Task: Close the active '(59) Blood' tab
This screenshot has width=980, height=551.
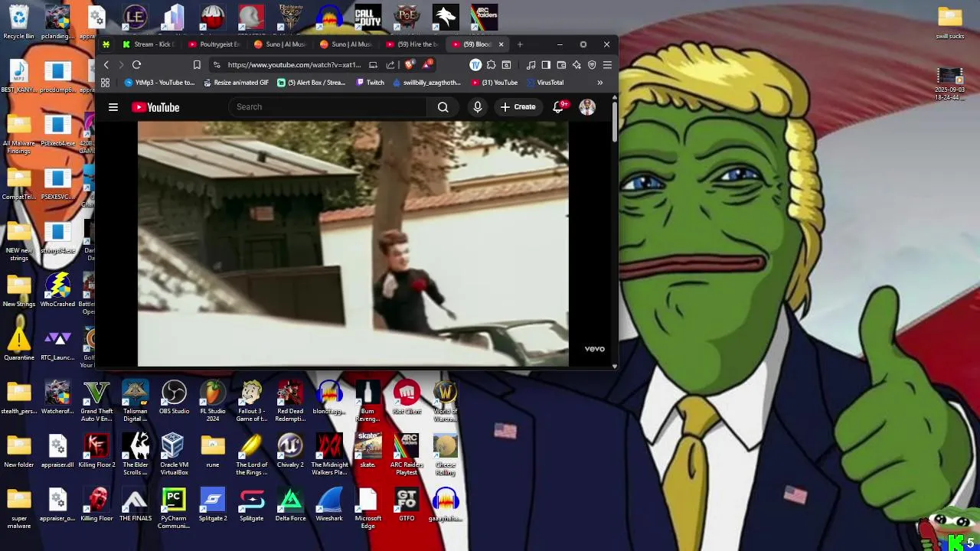Action: pyautogui.click(x=501, y=44)
